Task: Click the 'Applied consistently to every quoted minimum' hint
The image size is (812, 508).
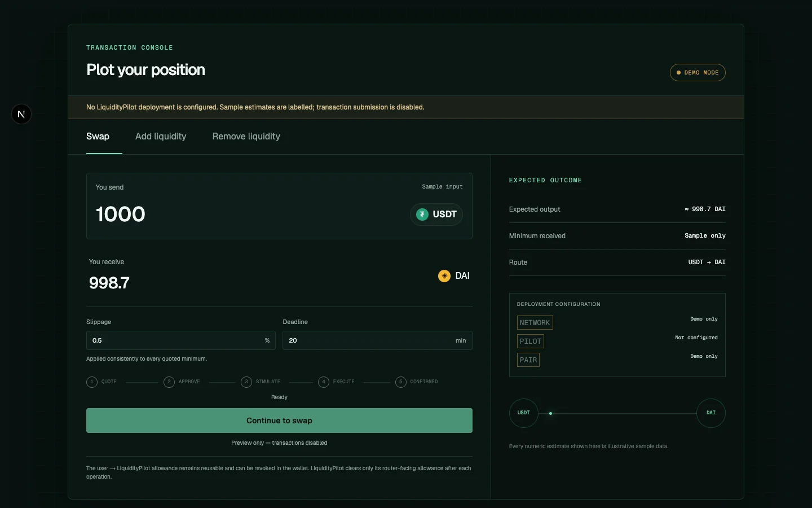Action: 147,359
